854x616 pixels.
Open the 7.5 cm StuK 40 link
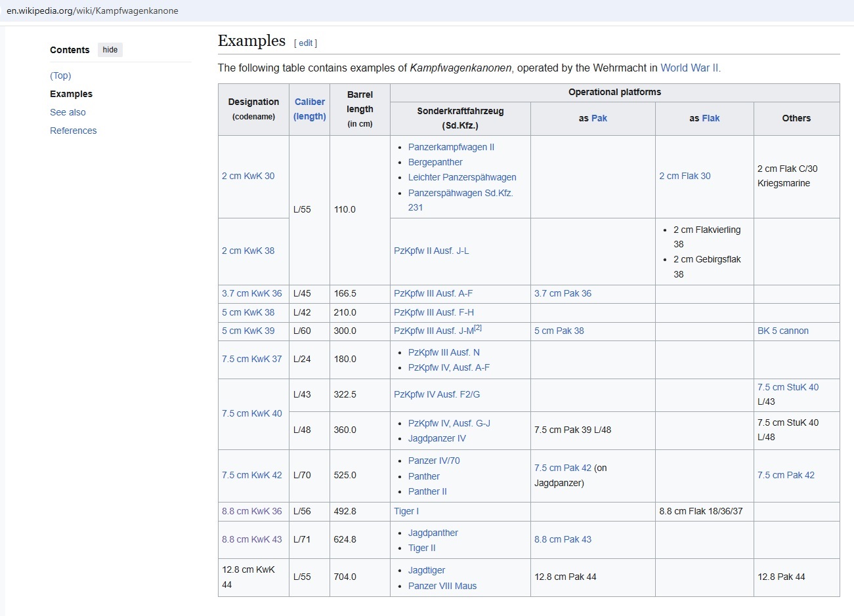point(788,387)
